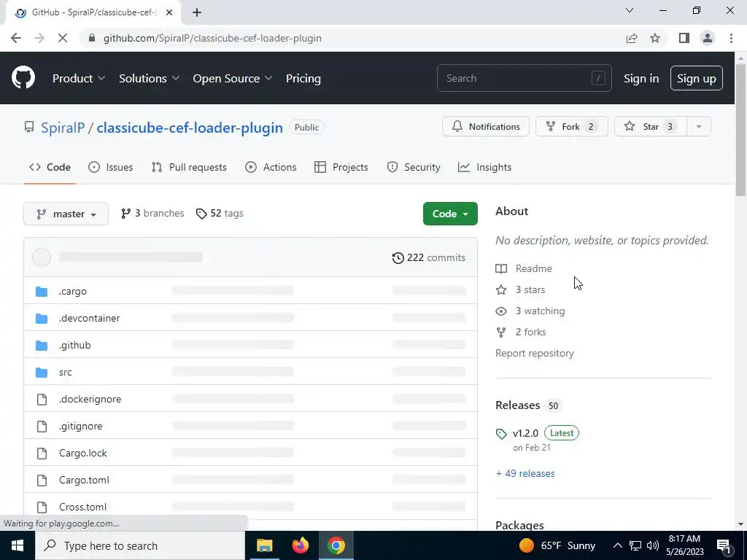Click the .dockerignore file icon

point(42,399)
